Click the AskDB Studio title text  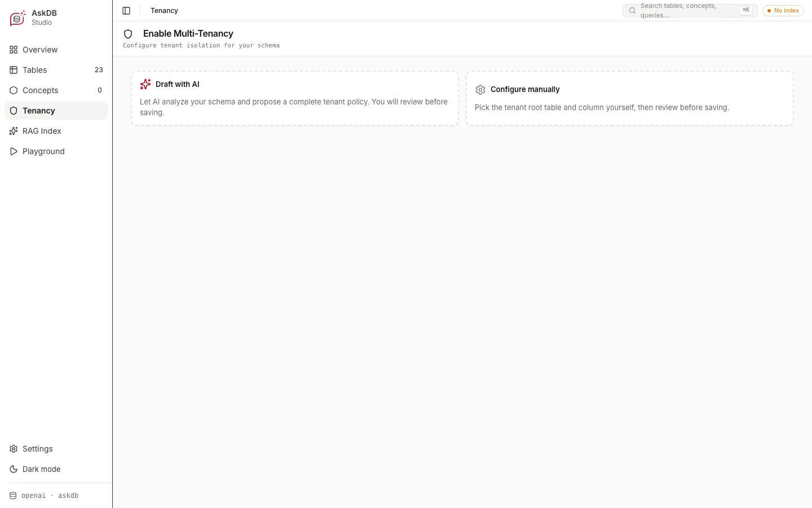coord(44,17)
